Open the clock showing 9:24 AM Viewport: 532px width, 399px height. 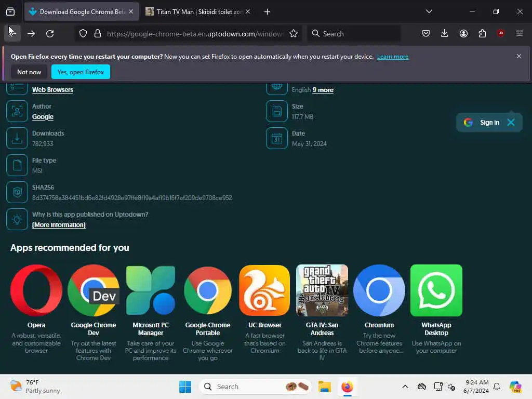click(x=476, y=387)
